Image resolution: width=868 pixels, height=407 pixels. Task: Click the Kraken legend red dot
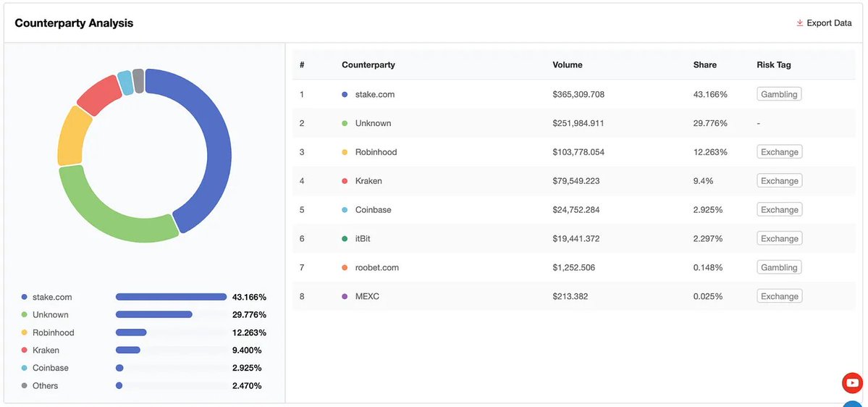(x=24, y=351)
